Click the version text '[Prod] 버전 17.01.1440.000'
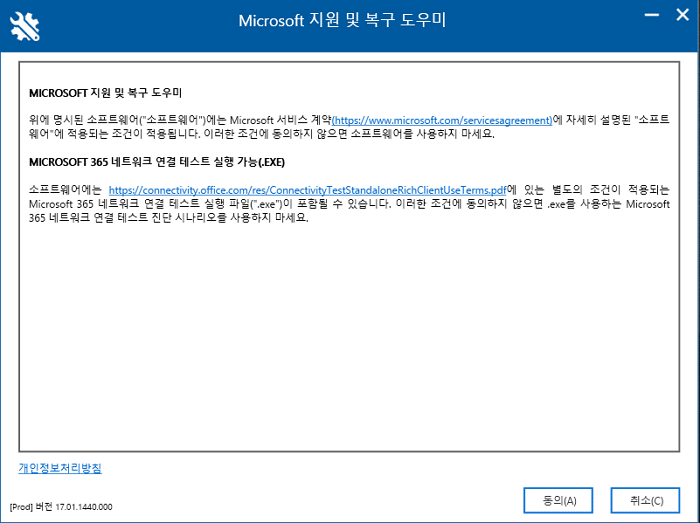The image size is (700, 523). click(61, 507)
